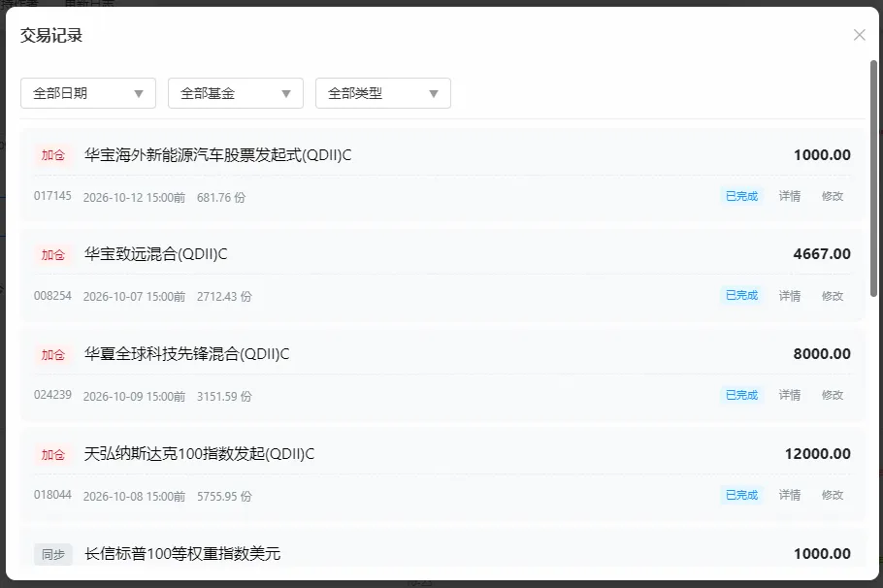Click date 2026-10-08 15:00前

134,496
